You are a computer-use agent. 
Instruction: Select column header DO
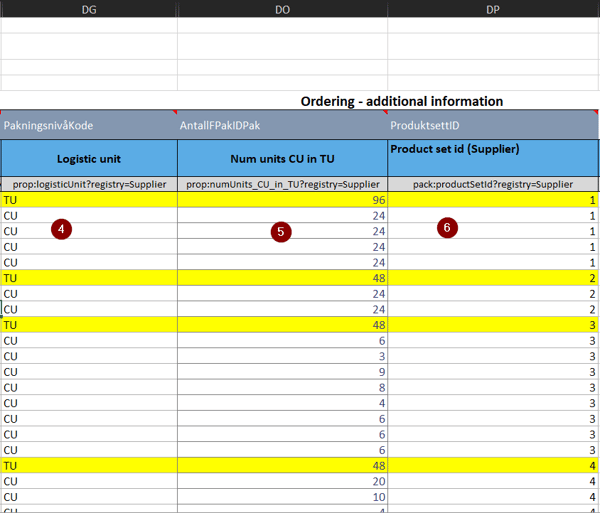(x=282, y=9)
